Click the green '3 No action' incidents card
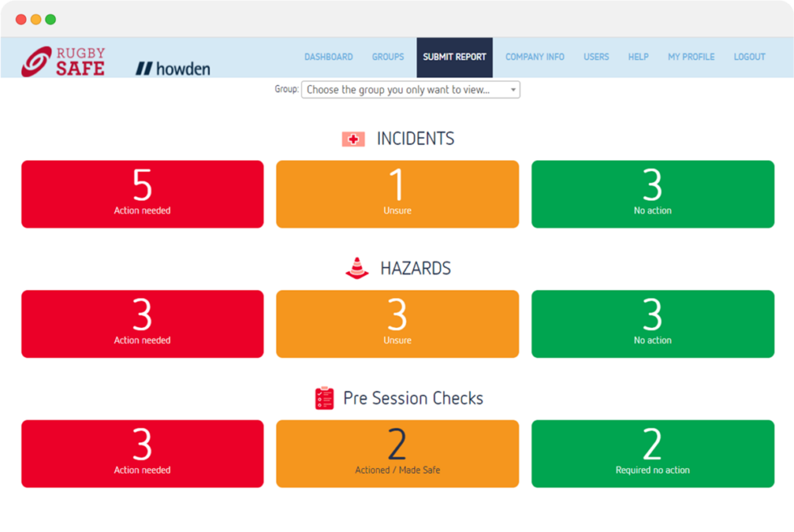Viewport: 794px width, 532px height. [652, 194]
